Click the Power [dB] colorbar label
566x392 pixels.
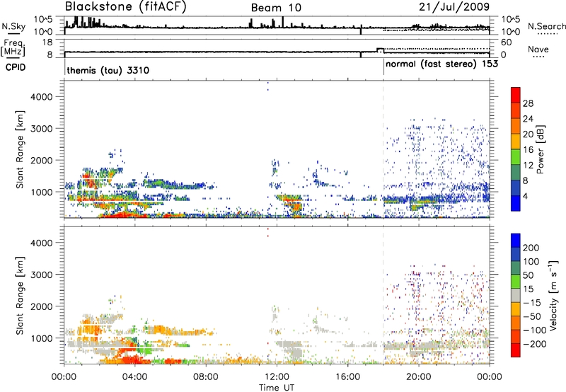[x=541, y=149]
